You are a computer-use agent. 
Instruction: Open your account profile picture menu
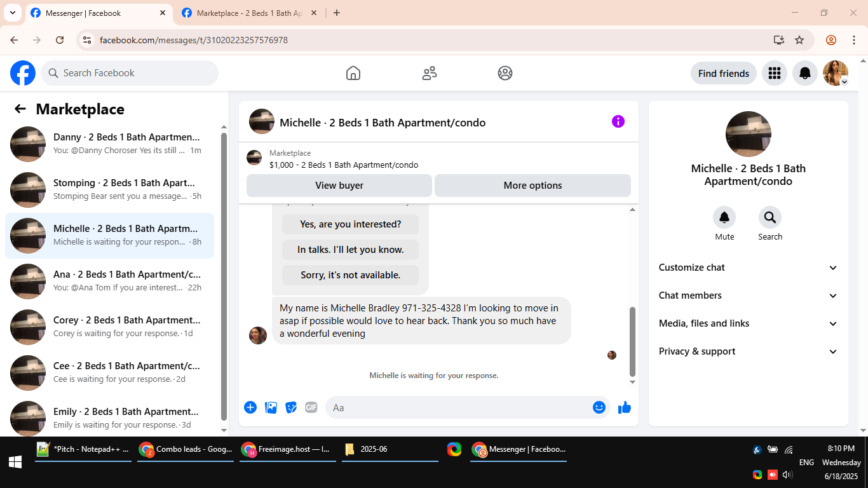(x=836, y=73)
